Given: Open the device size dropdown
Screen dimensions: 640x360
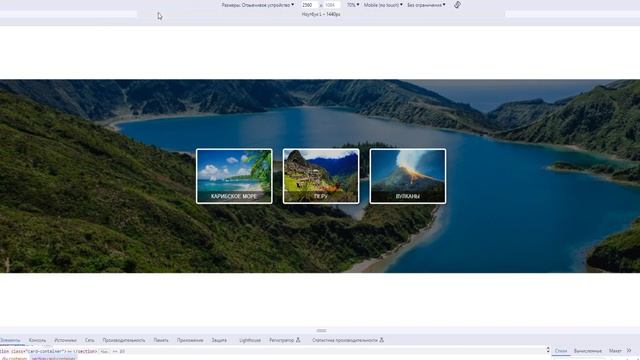Looking at the screenshot, I should coord(258,5).
